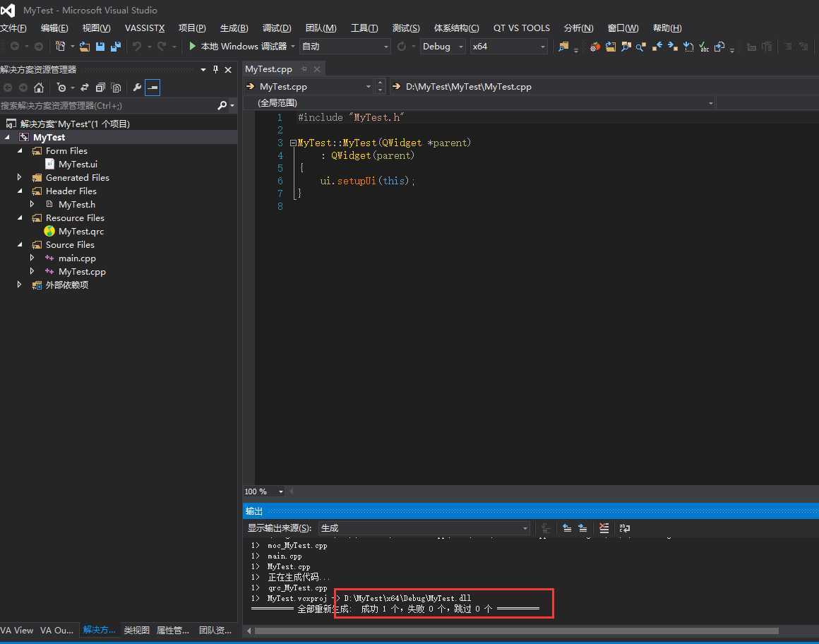Open the VASSISTX menu
The height and width of the screenshot is (644, 819).
click(x=145, y=28)
